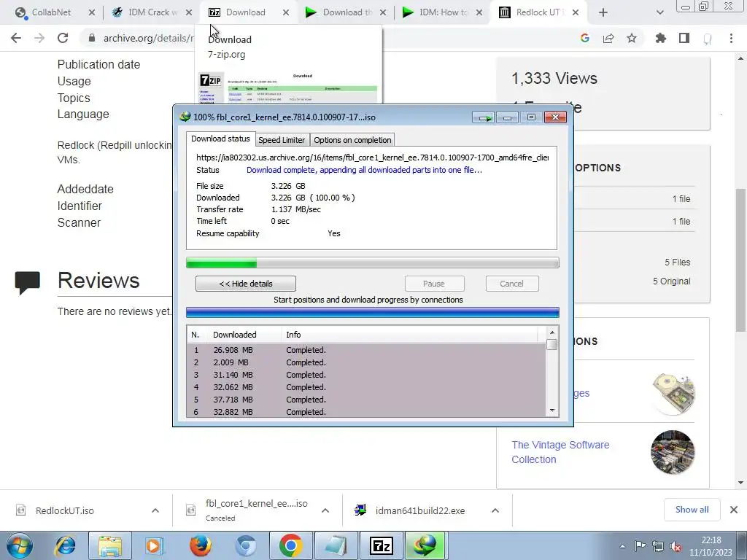Open the Options on completion tab

(352, 140)
